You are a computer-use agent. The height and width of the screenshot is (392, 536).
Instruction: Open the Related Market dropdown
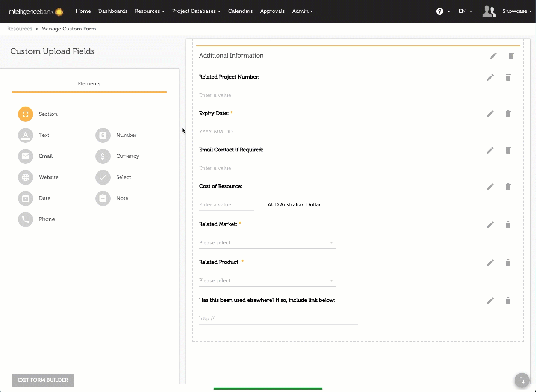[267, 243]
